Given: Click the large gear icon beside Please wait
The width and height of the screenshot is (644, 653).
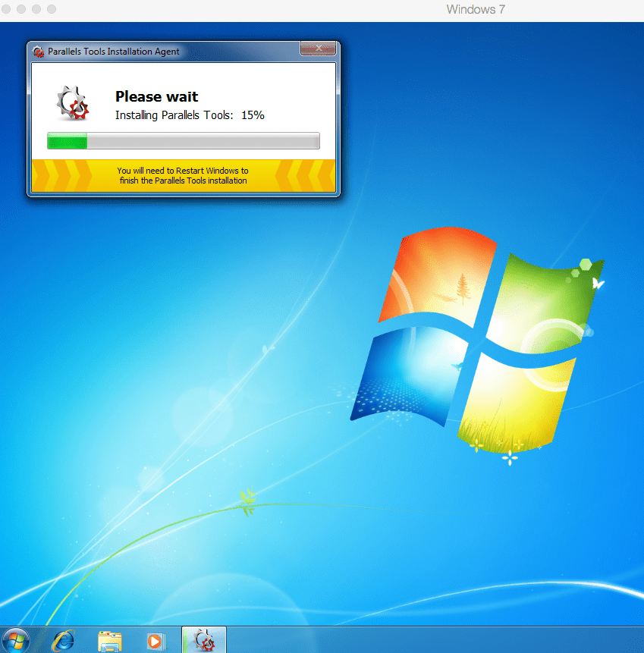Looking at the screenshot, I should tap(73, 103).
